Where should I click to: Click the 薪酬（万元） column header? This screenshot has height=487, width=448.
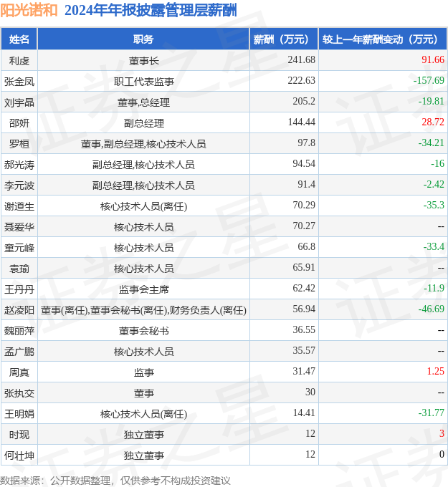[284, 39]
